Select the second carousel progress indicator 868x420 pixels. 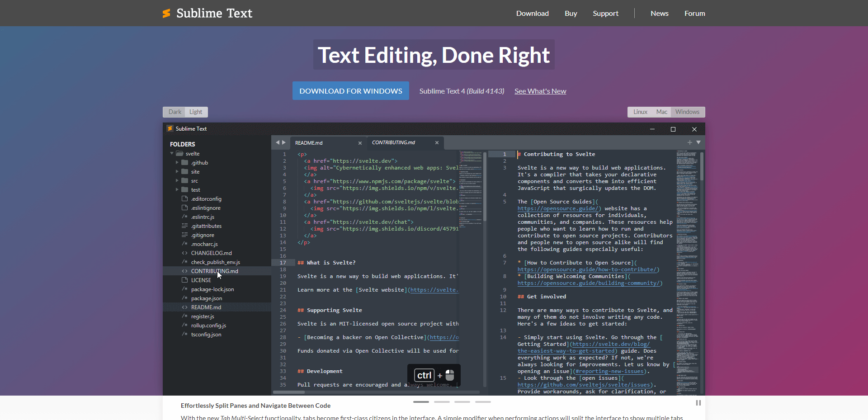click(x=442, y=402)
